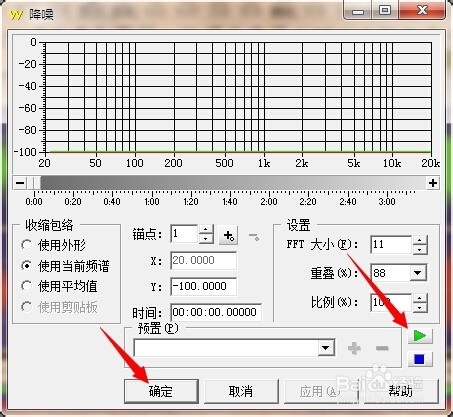Increase the 比例 (%) value
This screenshot has height=417, width=453.
pyautogui.click(x=420, y=298)
